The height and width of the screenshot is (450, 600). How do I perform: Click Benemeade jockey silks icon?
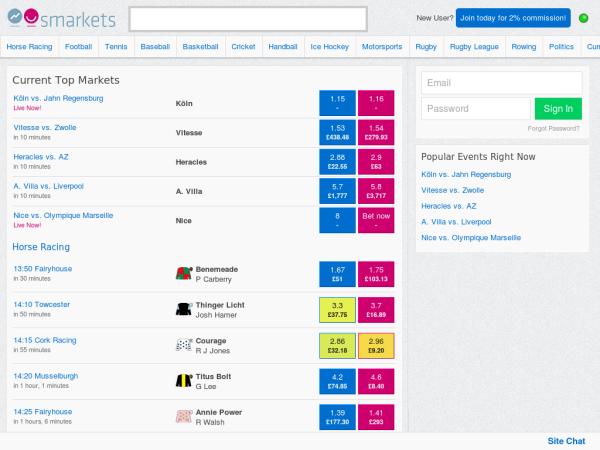tap(184, 274)
